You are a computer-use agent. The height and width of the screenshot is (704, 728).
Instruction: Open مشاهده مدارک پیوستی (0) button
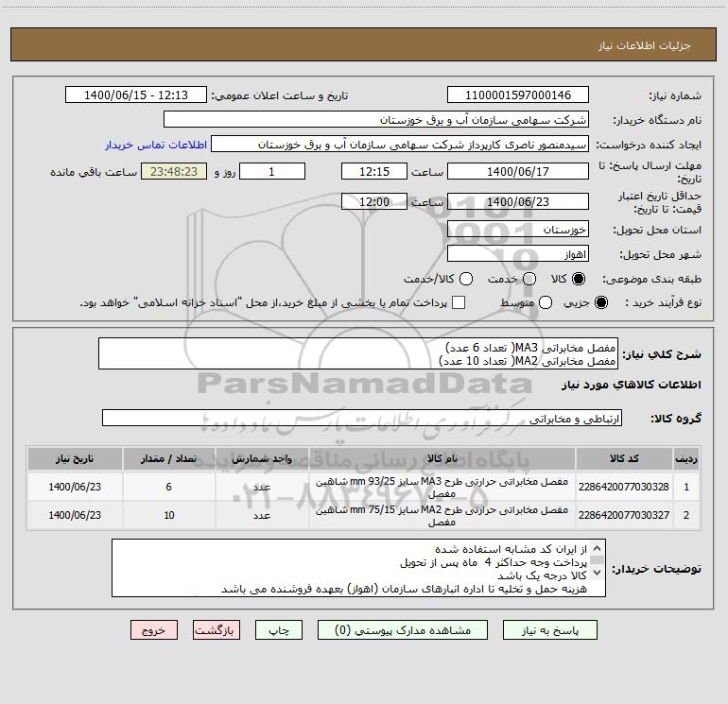click(403, 629)
